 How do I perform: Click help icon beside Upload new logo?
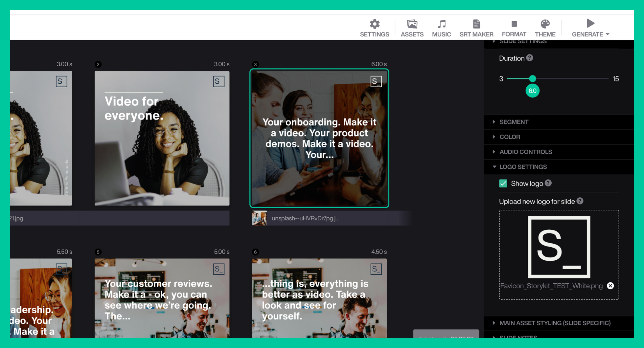tap(580, 201)
